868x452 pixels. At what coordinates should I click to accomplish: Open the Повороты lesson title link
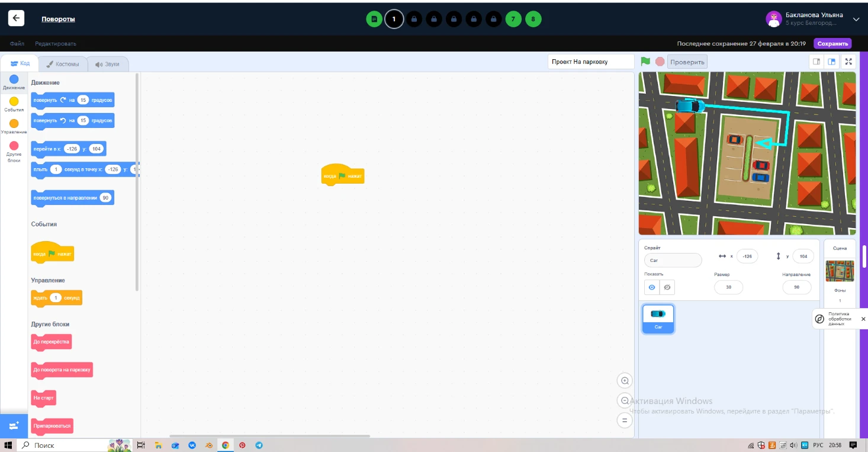[58, 19]
